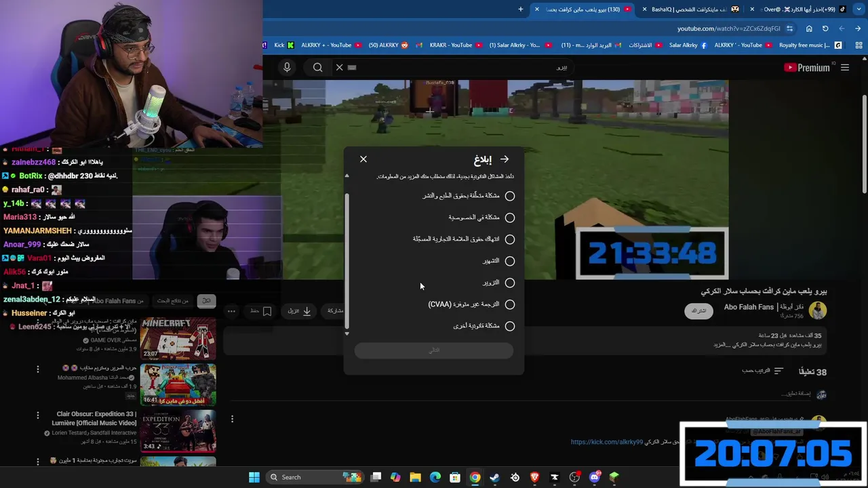
Task: Click the save bookmark icon under video
Action: (267, 311)
